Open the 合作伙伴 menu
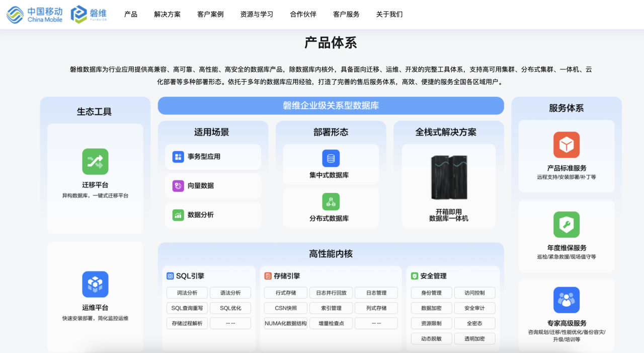Screen dimensions: 644x353 click(x=303, y=14)
